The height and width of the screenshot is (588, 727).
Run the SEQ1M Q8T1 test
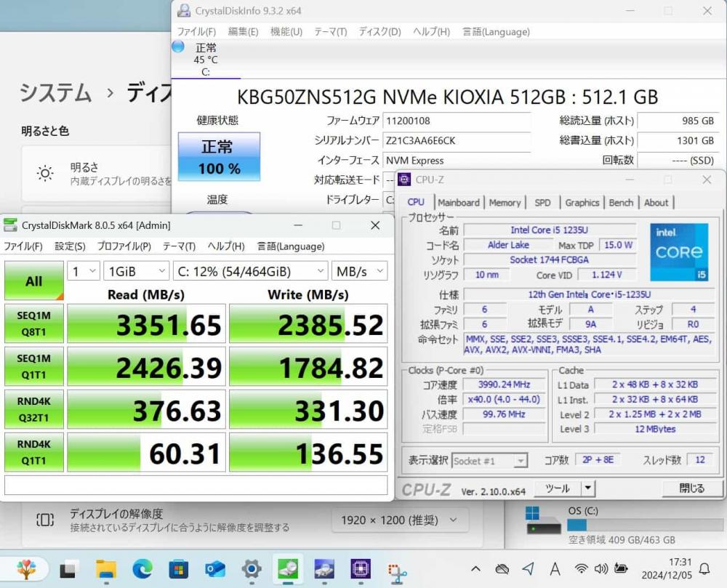tap(34, 323)
